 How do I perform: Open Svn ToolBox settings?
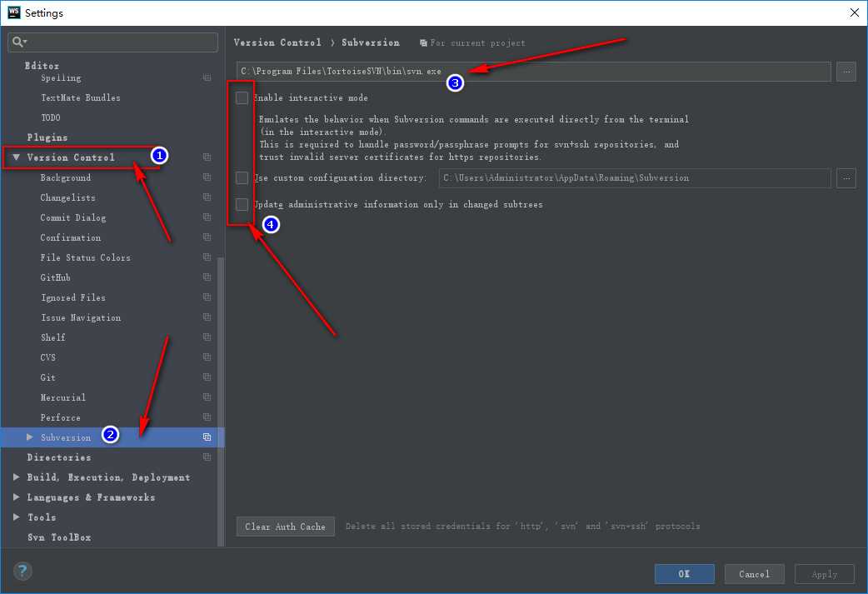click(59, 537)
